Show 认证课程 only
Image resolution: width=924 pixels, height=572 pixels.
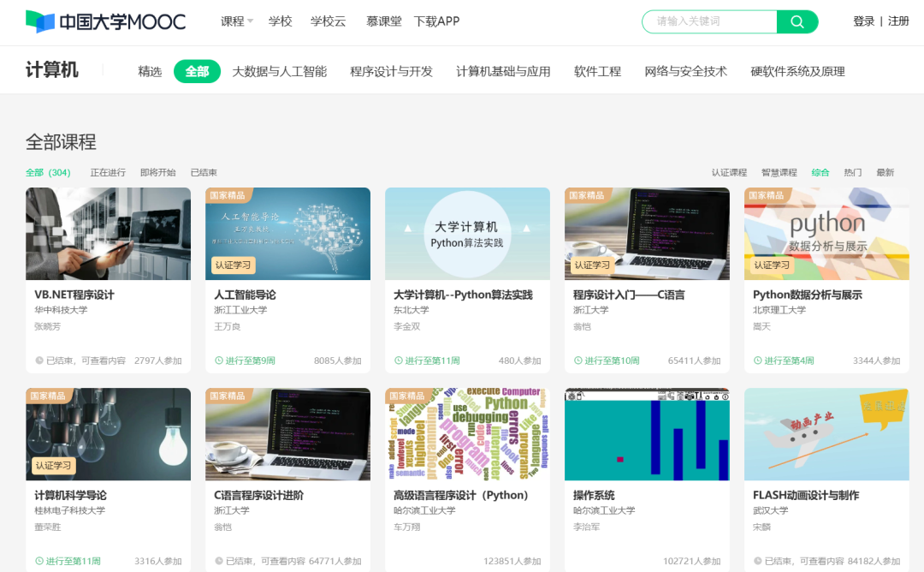pyautogui.click(x=729, y=172)
